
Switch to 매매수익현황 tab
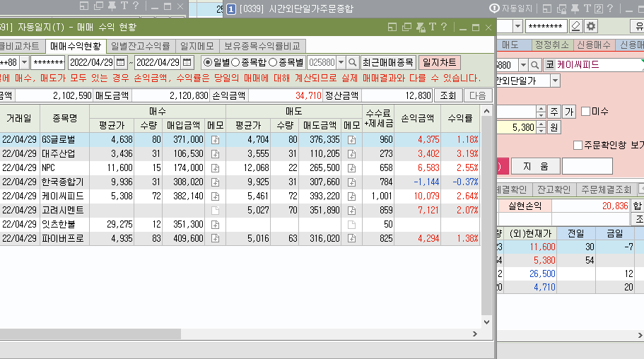tap(76, 46)
